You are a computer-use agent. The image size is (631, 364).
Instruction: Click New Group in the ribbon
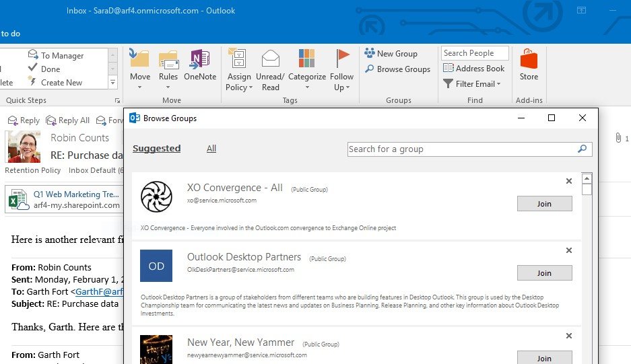(391, 54)
